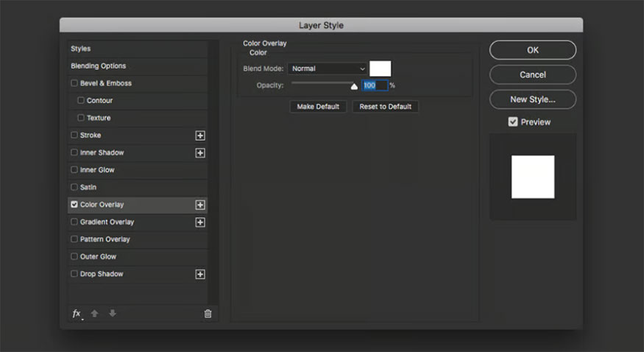Toggle the Preview checkbox
This screenshot has height=352, width=644.
pos(513,122)
